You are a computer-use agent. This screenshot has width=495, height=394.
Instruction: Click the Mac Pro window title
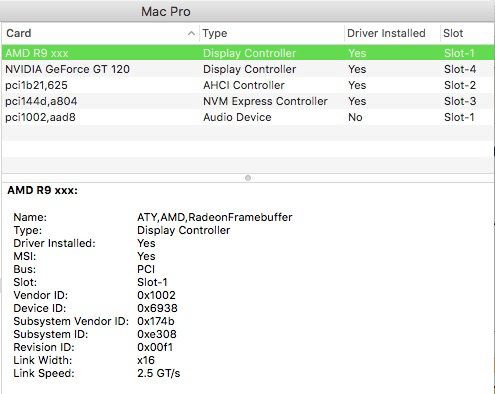[166, 12]
